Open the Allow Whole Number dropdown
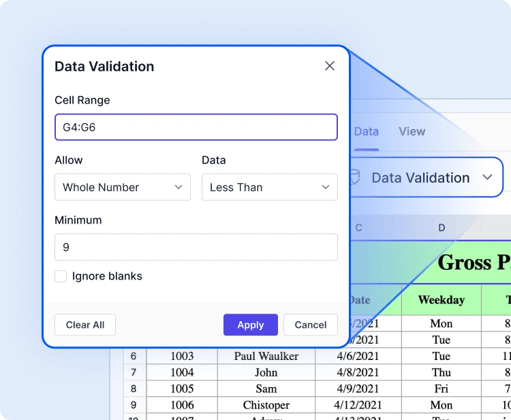Viewport: 511px width, 420px height. pyautogui.click(x=123, y=187)
